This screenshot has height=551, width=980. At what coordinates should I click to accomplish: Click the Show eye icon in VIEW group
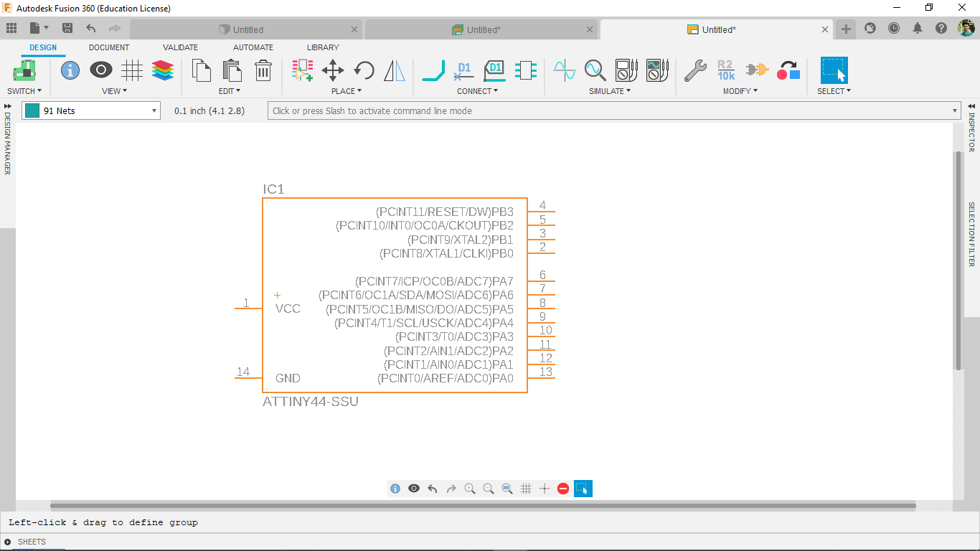pos(100,70)
